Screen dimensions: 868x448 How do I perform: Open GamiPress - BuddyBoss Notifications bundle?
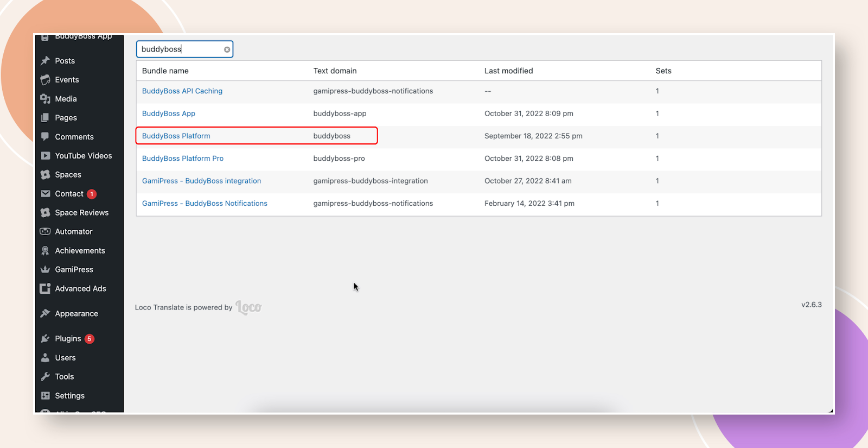click(205, 204)
